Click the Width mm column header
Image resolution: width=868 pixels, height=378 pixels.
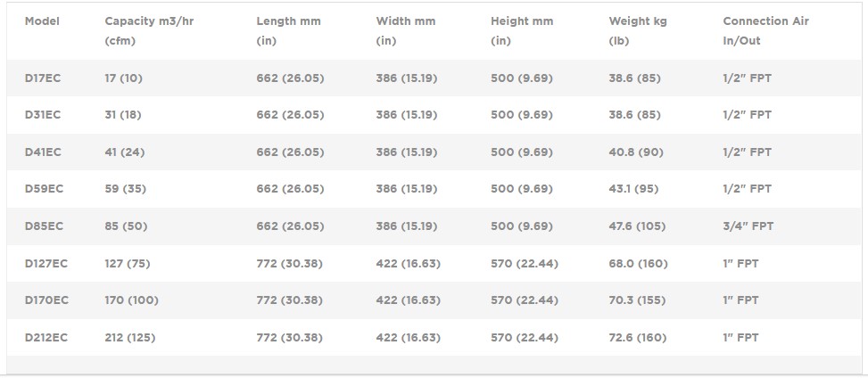(x=406, y=21)
